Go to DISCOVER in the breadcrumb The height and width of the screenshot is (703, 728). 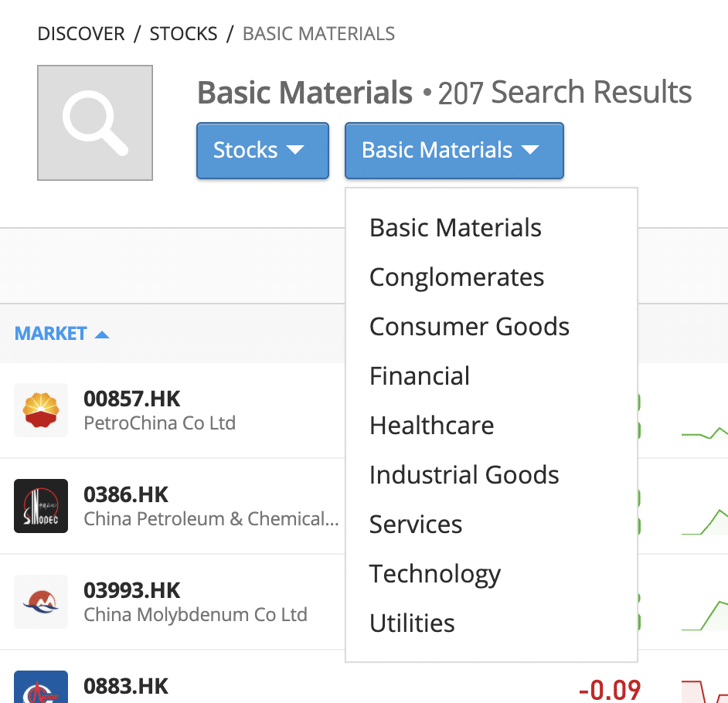[81, 34]
